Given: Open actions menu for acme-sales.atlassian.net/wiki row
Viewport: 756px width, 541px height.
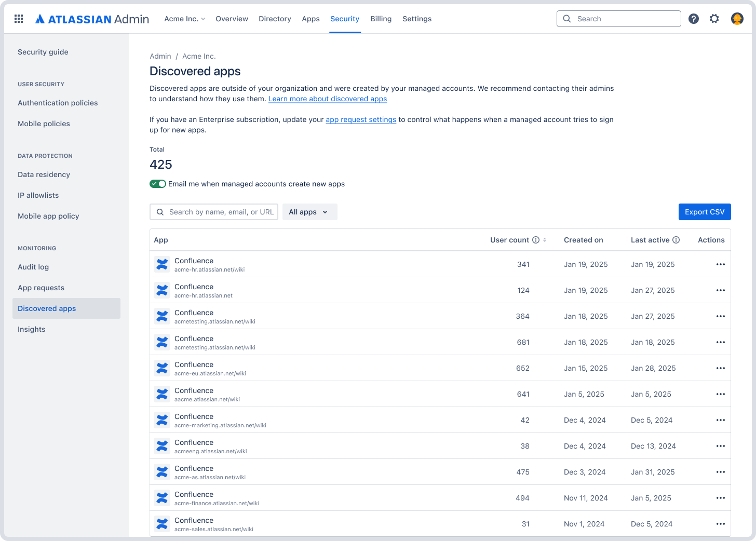Looking at the screenshot, I should pyautogui.click(x=721, y=524).
